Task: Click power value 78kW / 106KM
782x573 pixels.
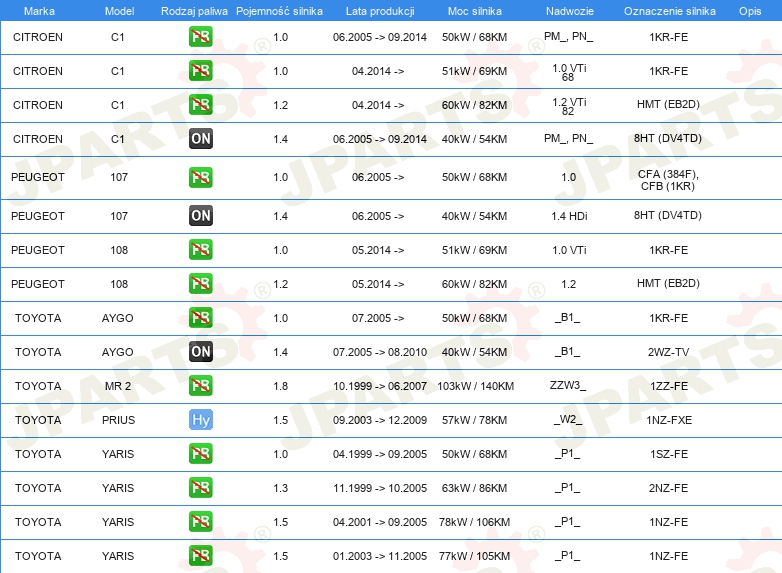Action: (x=474, y=522)
